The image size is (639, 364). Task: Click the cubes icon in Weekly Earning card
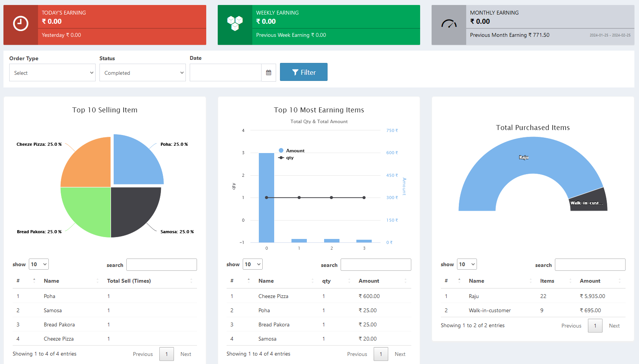click(x=235, y=23)
